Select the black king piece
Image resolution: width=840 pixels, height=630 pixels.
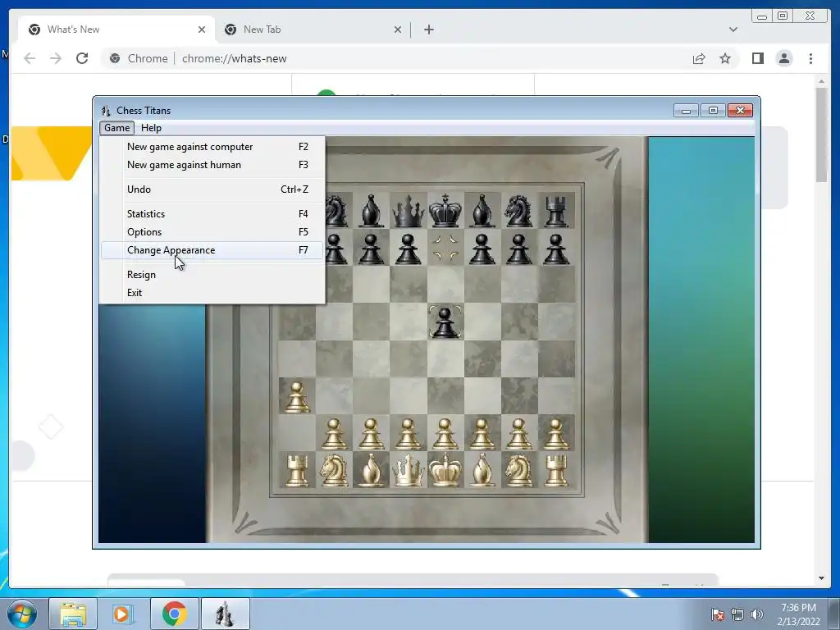pos(445,211)
